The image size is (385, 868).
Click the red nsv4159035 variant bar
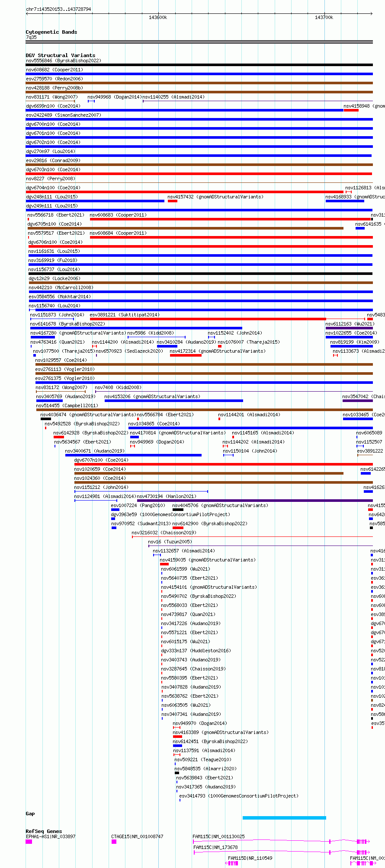point(164,564)
